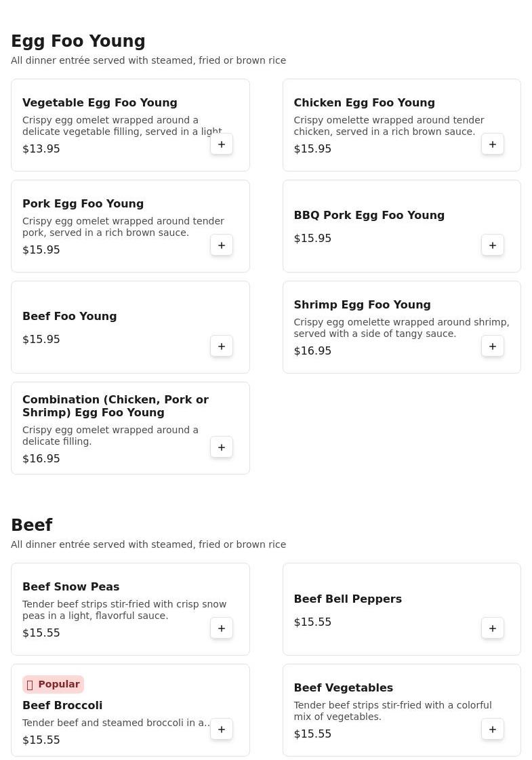Open the Beef Broccoli item title

(x=62, y=705)
